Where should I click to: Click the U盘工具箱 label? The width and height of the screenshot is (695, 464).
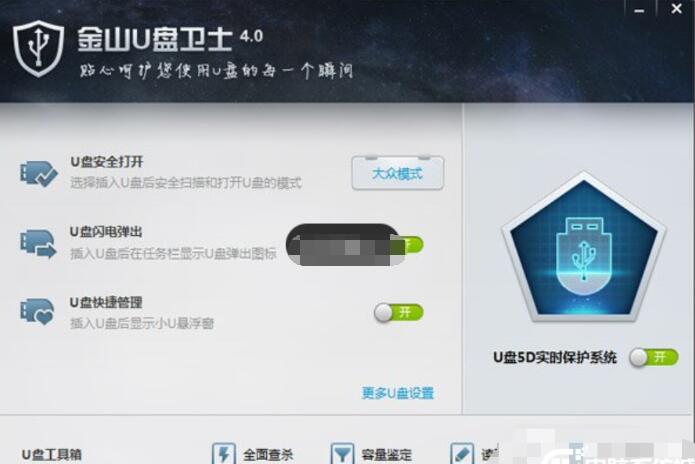pyautogui.click(x=51, y=455)
